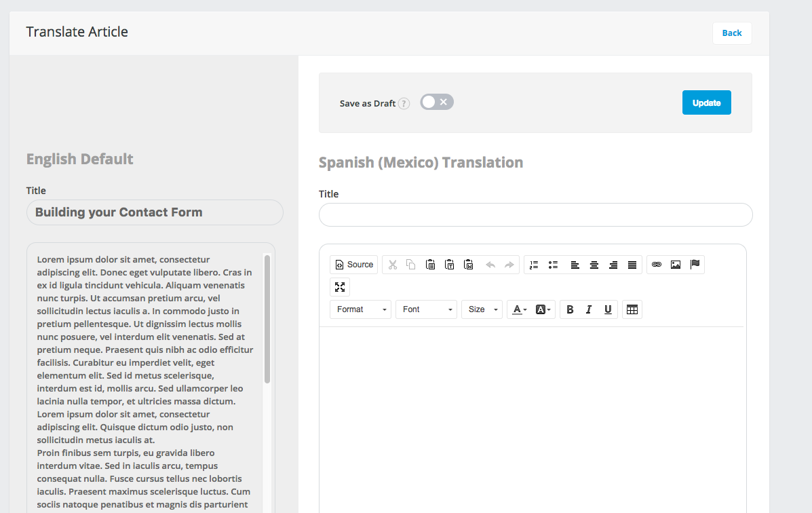The width and height of the screenshot is (812, 513).
Task: Click the 'Spanish (Mexico) Translation' heading
Action: click(421, 163)
